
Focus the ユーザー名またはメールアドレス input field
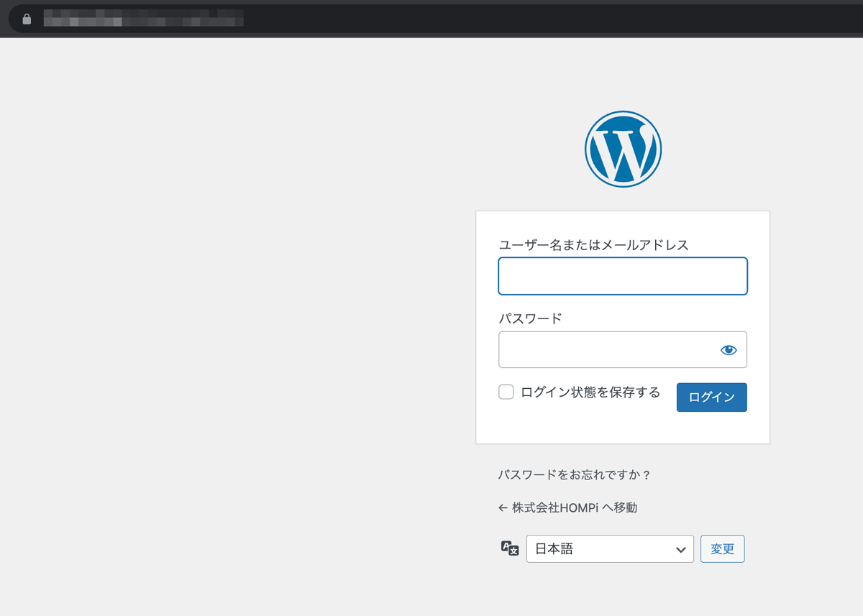coord(622,277)
